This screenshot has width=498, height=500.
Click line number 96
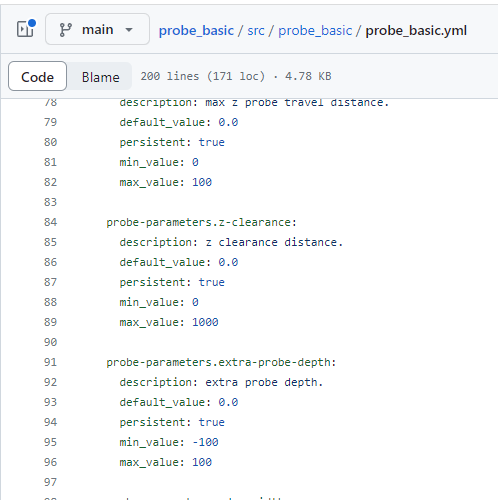(x=50, y=462)
